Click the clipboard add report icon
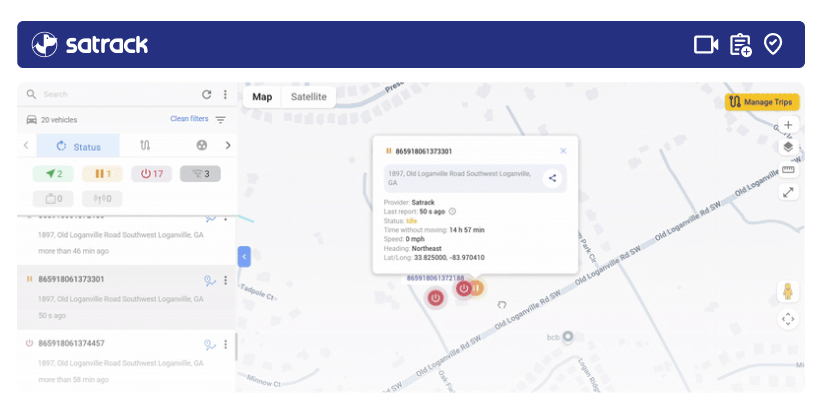The image size is (828, 413). (x=740, y=44)
